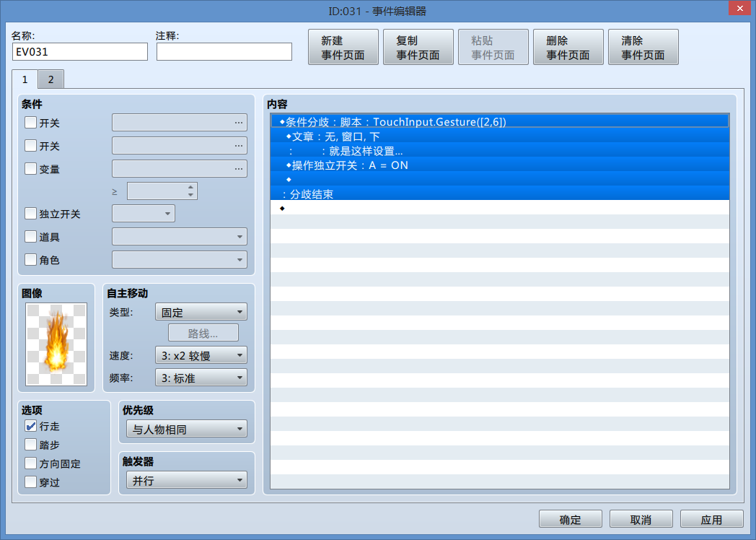Tick the 道具 condition checkbox

point(30,237)
